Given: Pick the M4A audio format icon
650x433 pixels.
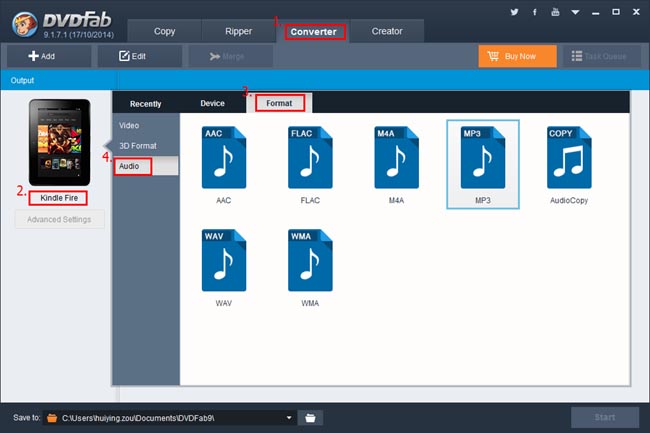Looking at the screenshot, I should coord(396,157).
